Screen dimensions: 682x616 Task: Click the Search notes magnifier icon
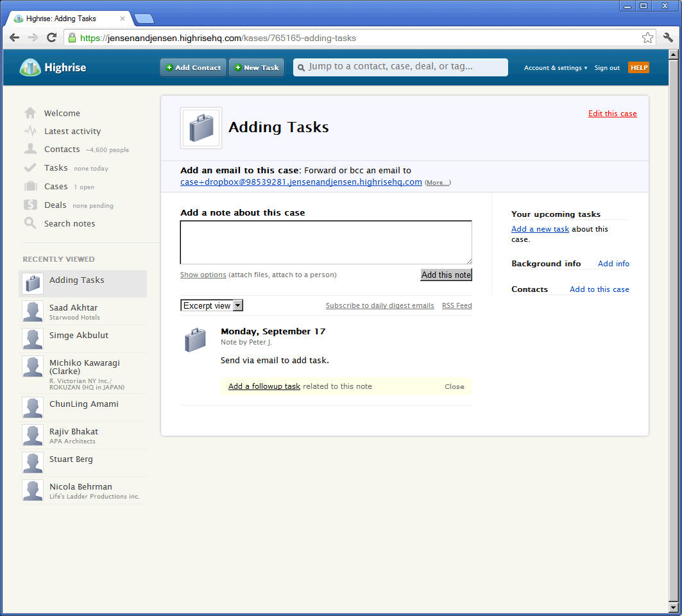pyautogui.click(x=30, y=223)
